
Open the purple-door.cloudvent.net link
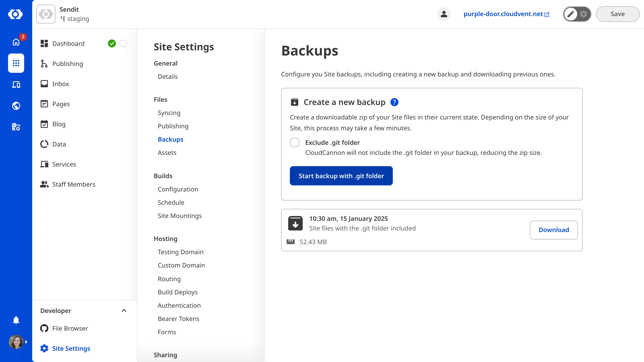(503, 14)
